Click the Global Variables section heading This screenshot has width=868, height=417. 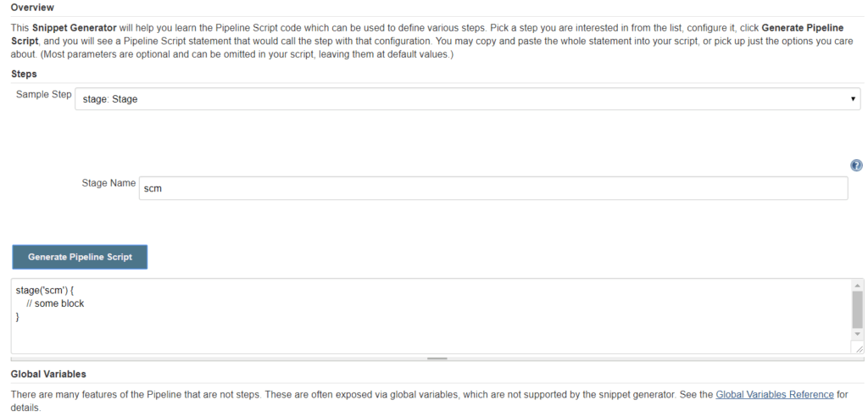coord(48,374)
